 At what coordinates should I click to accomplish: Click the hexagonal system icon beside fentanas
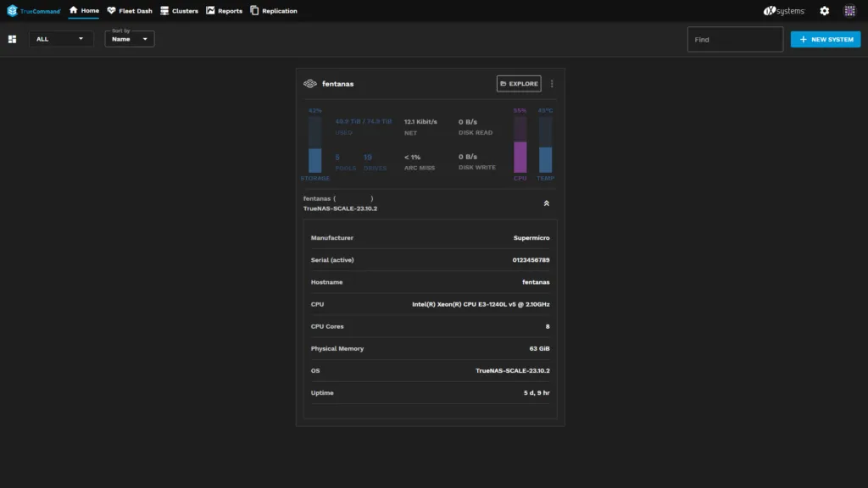pos(309,83)
